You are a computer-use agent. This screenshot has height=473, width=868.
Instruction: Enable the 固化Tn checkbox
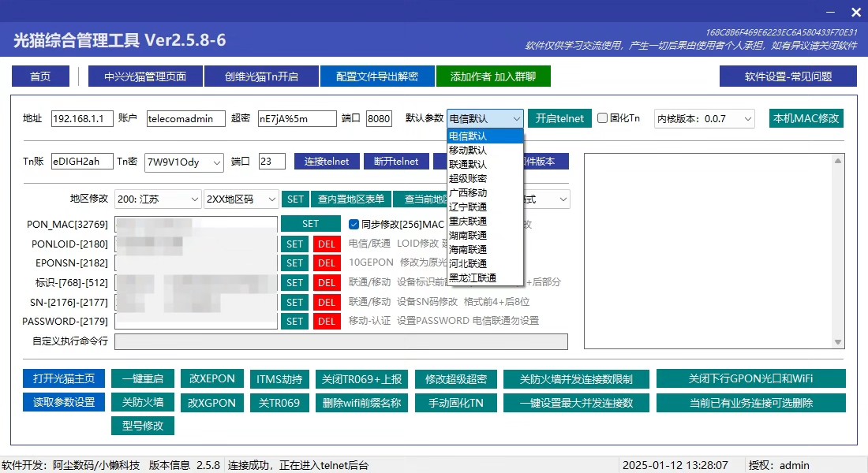point(603,118)
